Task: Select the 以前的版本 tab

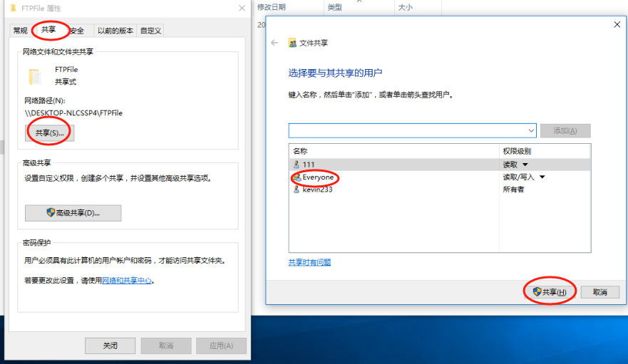Action: point(115,31)
